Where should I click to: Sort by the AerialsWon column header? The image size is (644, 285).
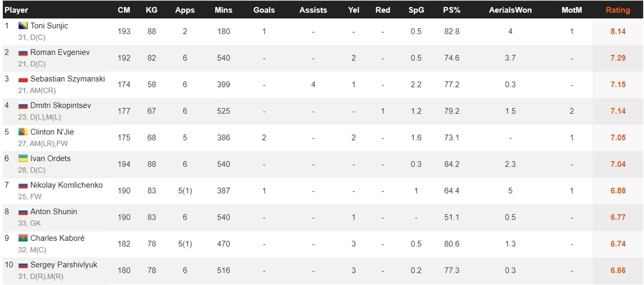click(x=510, y=10)
